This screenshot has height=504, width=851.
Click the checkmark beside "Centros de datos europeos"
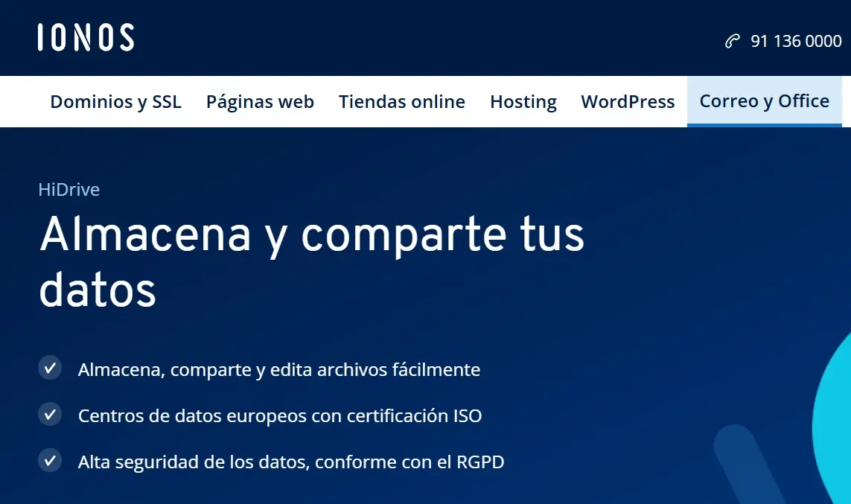coord(49,414)
